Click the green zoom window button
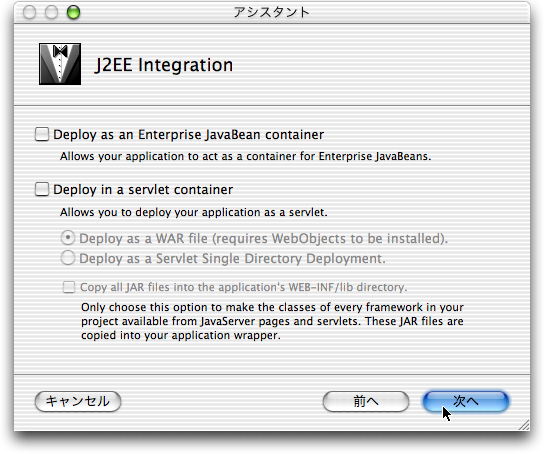544x454 pixels. pos(74,12)
